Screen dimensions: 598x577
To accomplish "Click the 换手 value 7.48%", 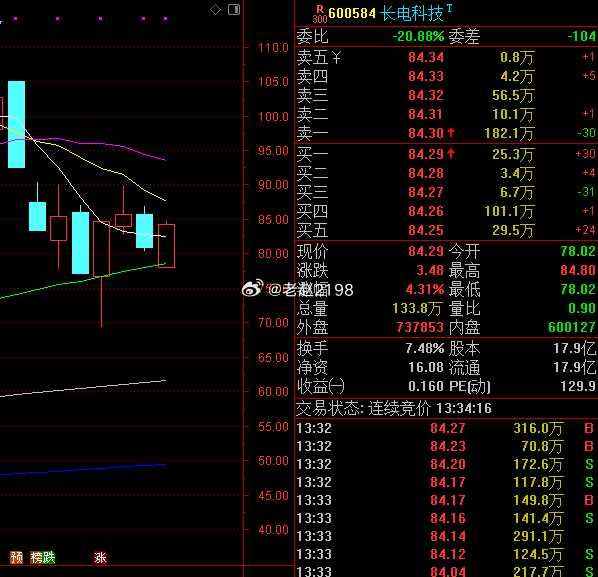I will coord(425,348).
